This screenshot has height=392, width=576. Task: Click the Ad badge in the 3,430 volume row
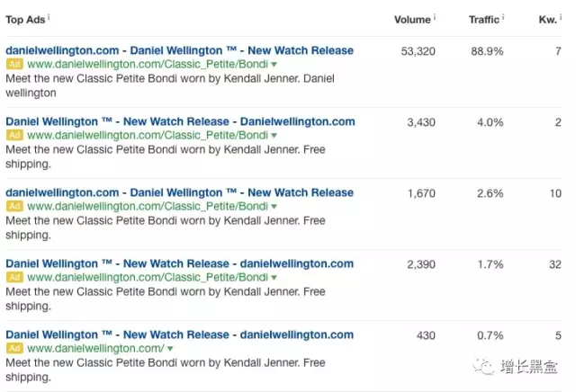[14, 136]
